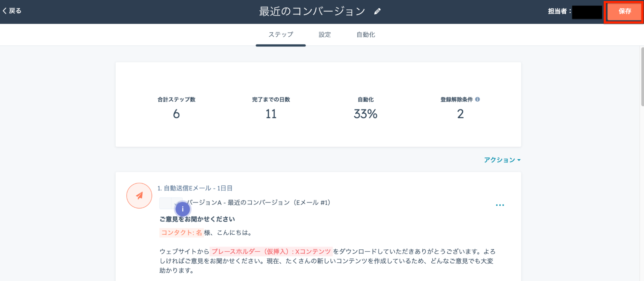
Task: Open the three-dot menu for step 1
Action: 500,205
